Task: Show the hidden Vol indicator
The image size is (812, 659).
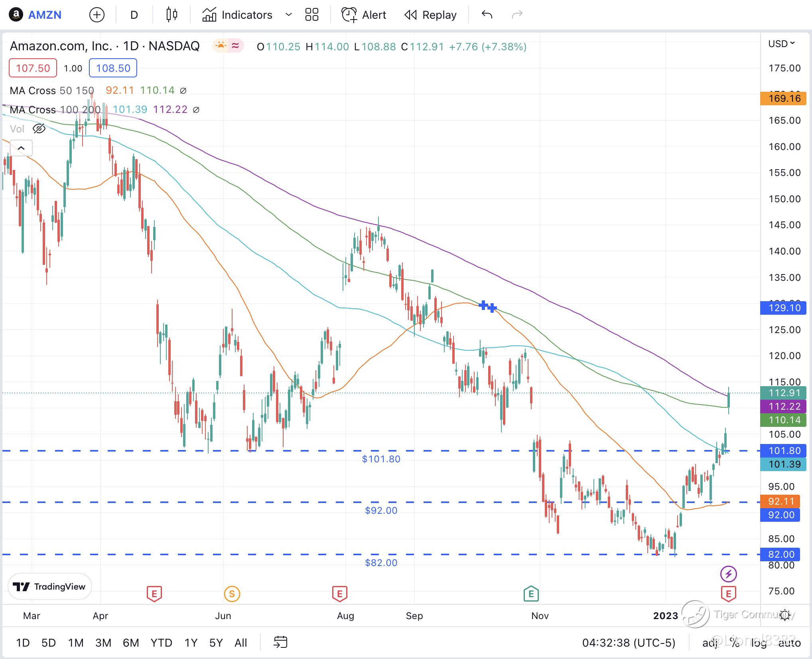Action: tap(39, 129)
